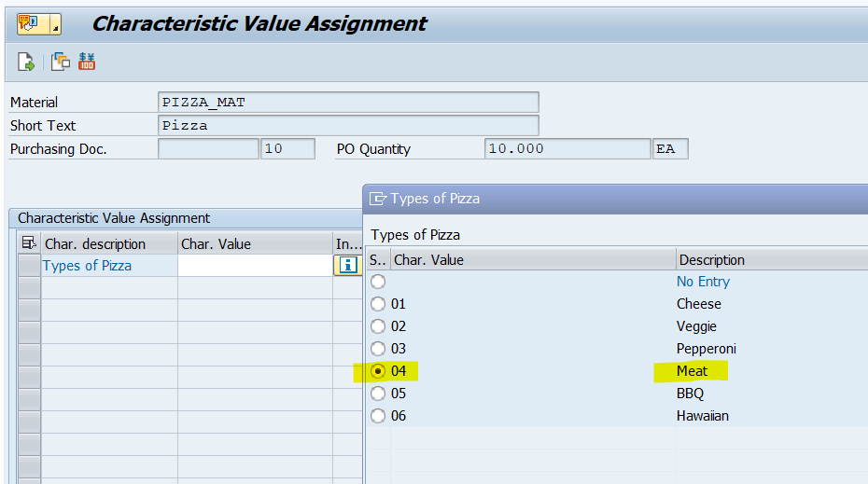Click the Char. Value field for Types of Pizza

coord(254,266)
